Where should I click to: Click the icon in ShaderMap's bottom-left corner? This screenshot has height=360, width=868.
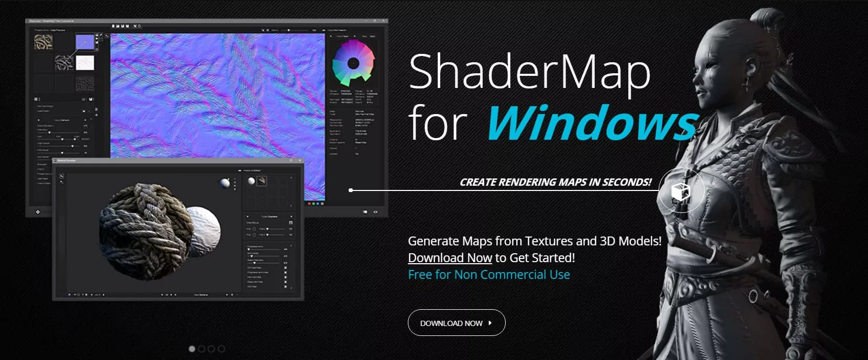[38, 212]
